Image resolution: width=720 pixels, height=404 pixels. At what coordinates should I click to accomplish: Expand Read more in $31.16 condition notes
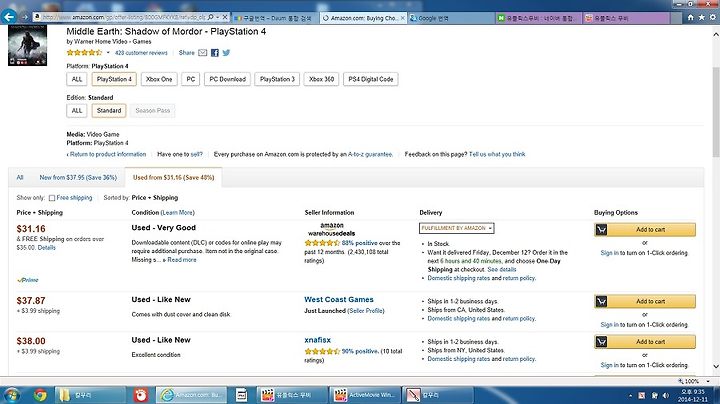click(x=181, y=260)
